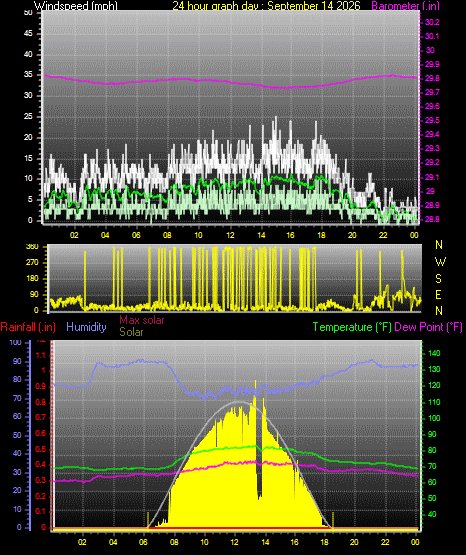Click the 45 windspeed scale value
The width and height of the screenshot is (466, 555).
(x=28, y=33)
